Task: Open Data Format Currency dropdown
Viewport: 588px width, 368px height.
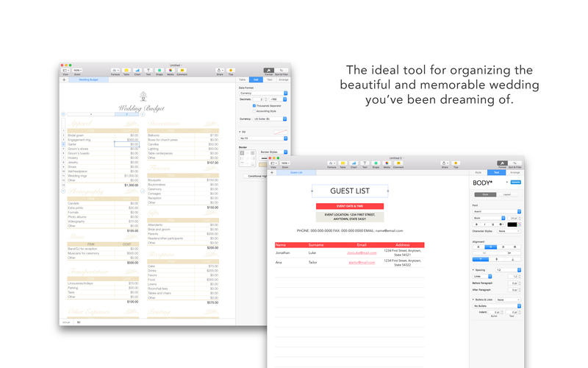Action: 263,93
